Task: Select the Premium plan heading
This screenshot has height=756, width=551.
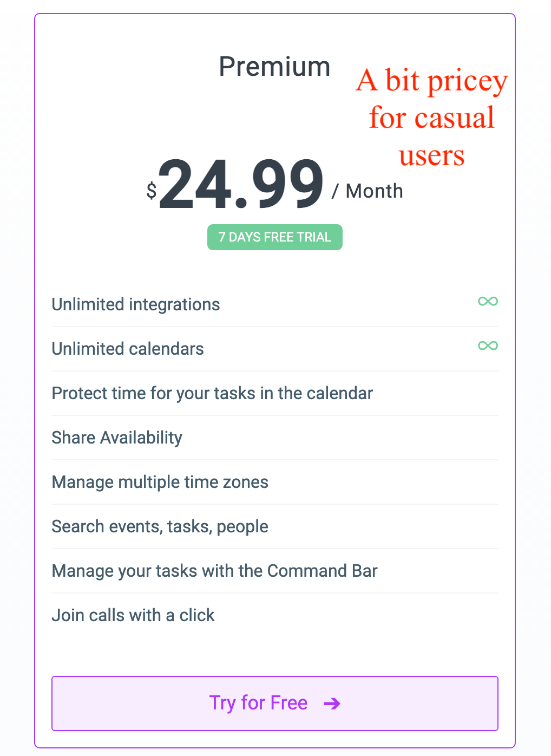Action: 274,67
